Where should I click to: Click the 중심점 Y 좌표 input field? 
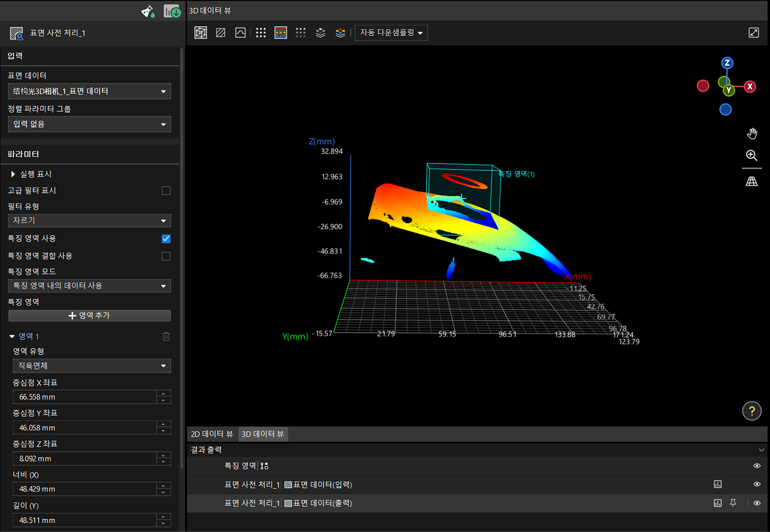(84, 428)
